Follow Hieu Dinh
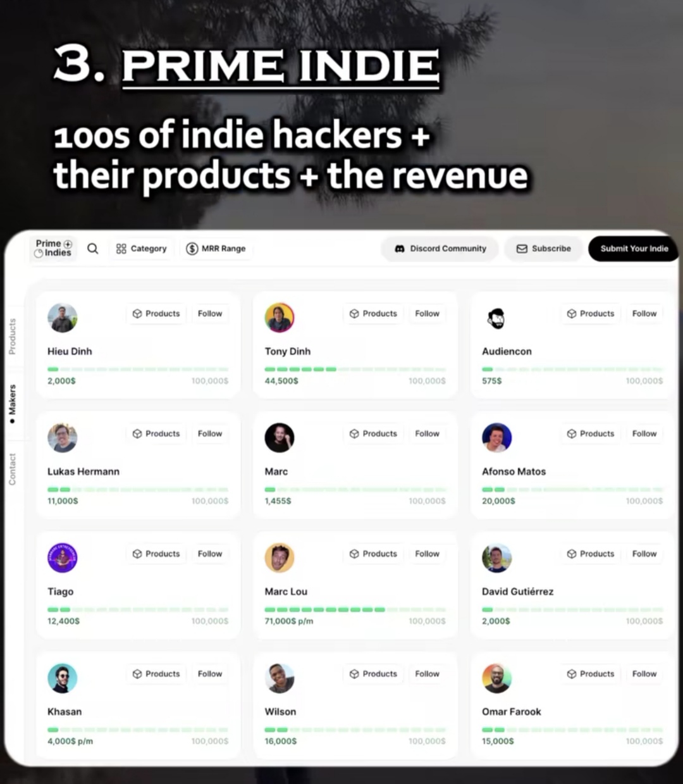The height and width of the screenshot is (784, 683). pos(210,314)
